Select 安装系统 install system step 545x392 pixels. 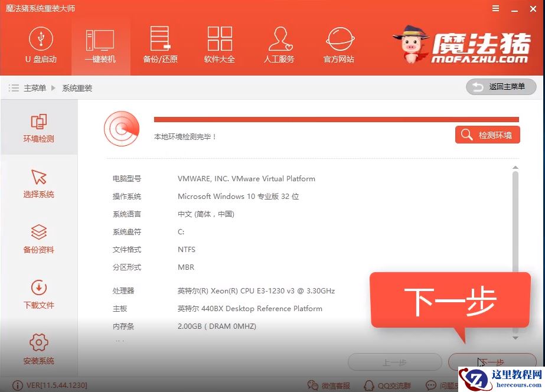tap(38, 348)
